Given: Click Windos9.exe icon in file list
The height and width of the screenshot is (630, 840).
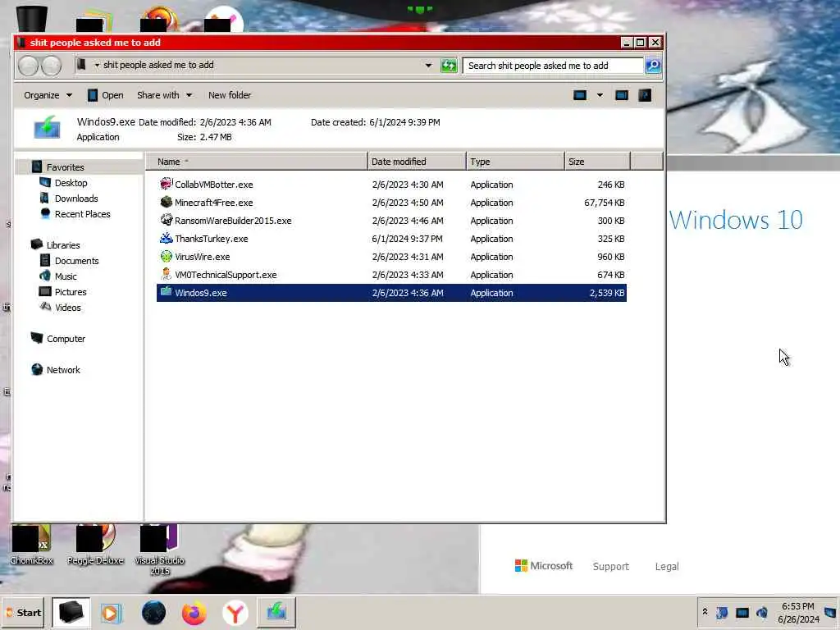Looking at the screenshot, I should tap(166, 292).
